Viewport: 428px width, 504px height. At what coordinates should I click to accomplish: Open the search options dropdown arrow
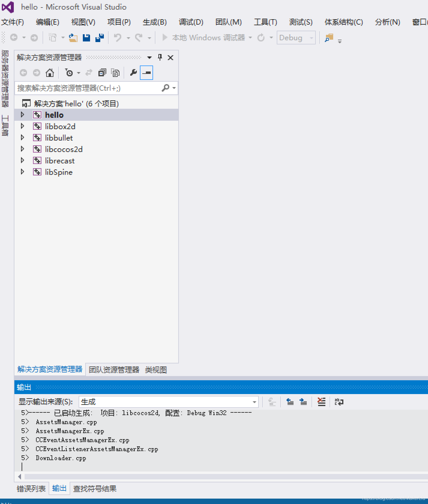[174, 88]
